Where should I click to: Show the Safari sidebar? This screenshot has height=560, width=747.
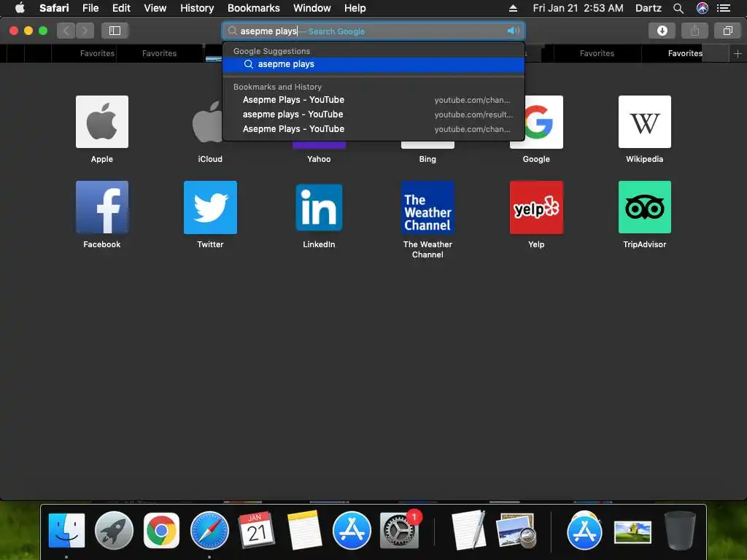(x=115, y=31)
